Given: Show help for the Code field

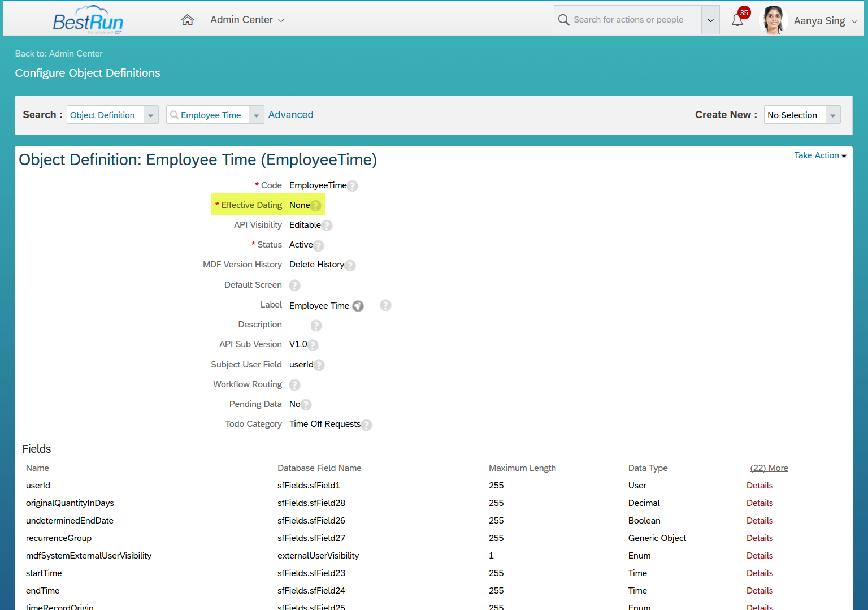Looking at the screenshot, I should tap(353, 186).
